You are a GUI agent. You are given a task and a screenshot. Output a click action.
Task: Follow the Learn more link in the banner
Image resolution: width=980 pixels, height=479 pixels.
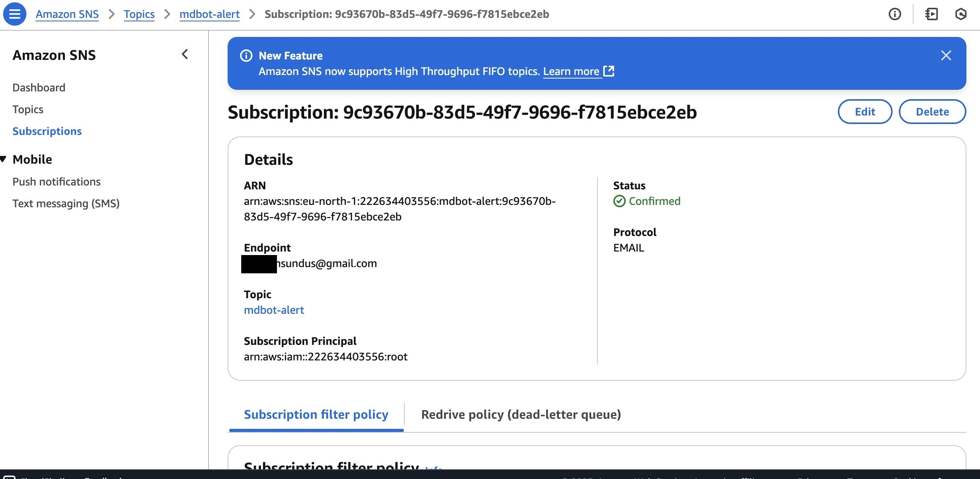click(x=571, y=71)
